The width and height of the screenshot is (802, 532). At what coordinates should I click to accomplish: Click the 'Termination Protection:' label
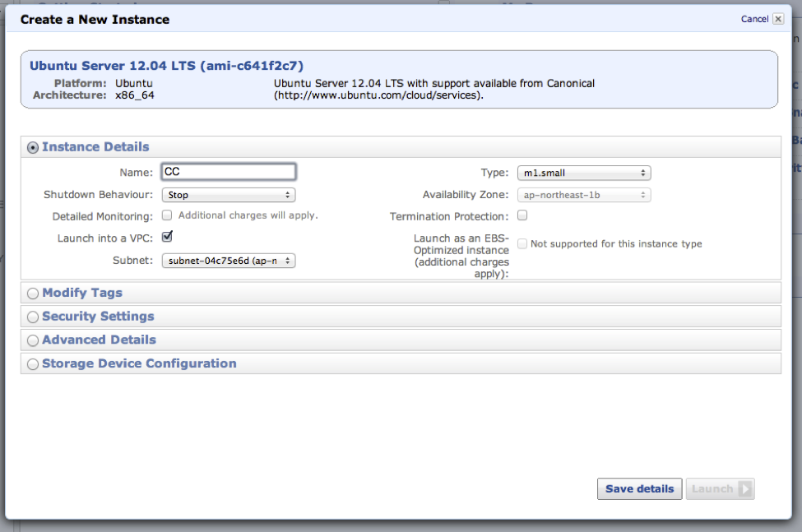click(449, 217)
